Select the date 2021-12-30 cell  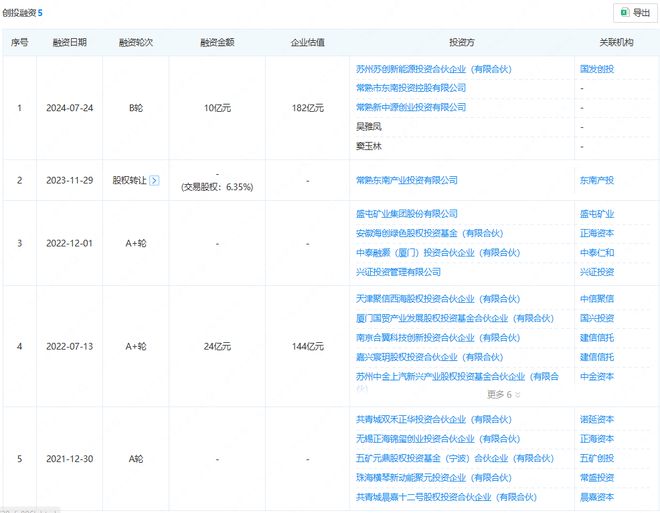(x=69, y=459)
